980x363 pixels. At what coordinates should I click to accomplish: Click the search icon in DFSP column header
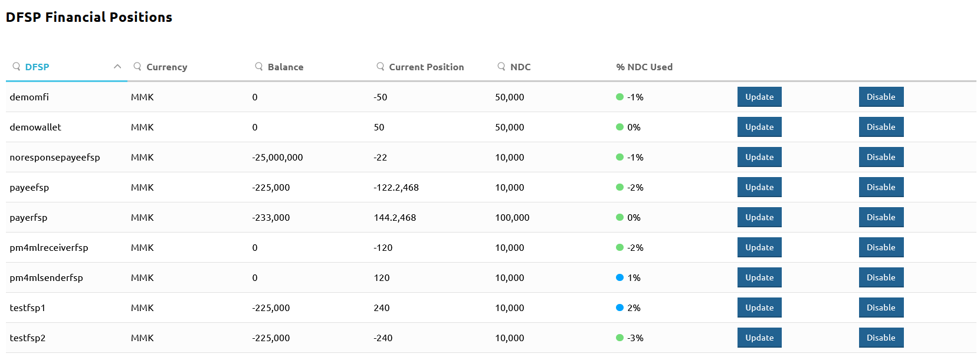(x=17, y=67)
